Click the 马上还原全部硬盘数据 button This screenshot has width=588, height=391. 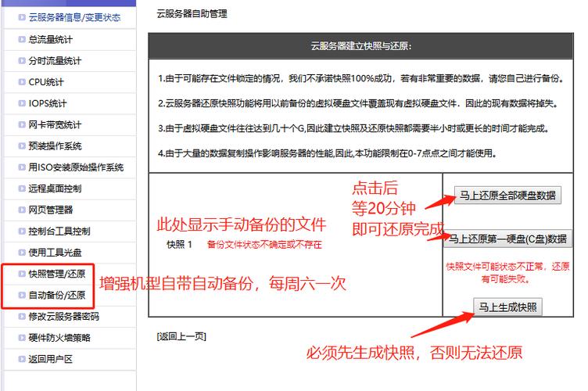tap(507, 195)
